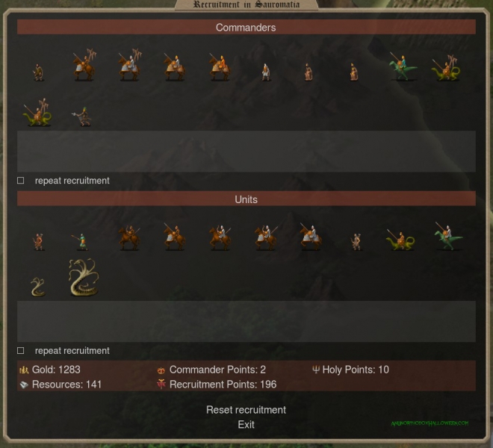This screenshot has height=448, width=493.
Task: Recruit the yellow serpent rider unit
Action: pos(400,240)
